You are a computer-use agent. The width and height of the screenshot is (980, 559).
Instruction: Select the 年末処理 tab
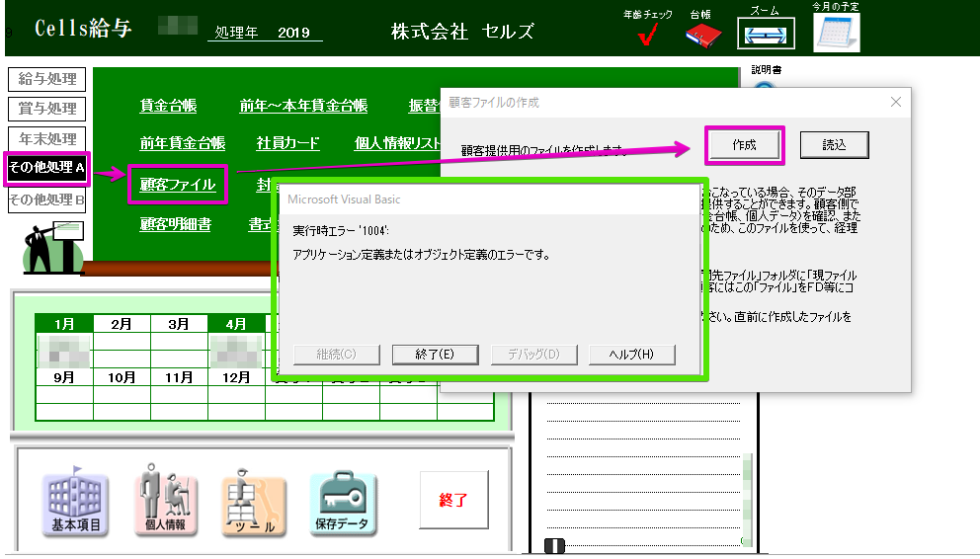[46, 139]
